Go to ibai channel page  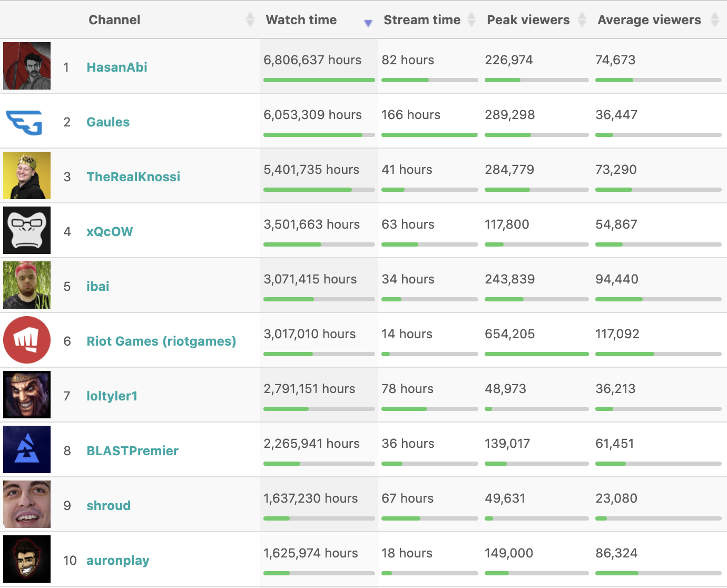(98, 287)
